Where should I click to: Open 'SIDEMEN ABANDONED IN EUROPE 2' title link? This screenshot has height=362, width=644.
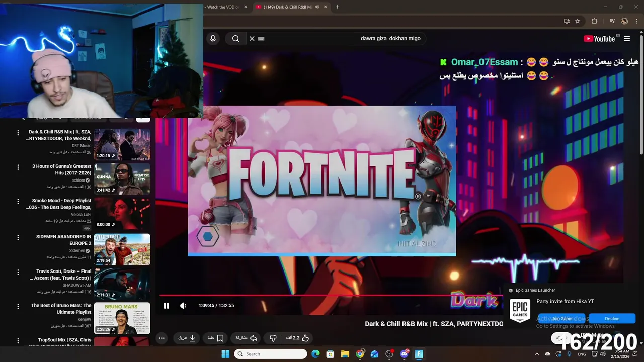coord(63,240)
